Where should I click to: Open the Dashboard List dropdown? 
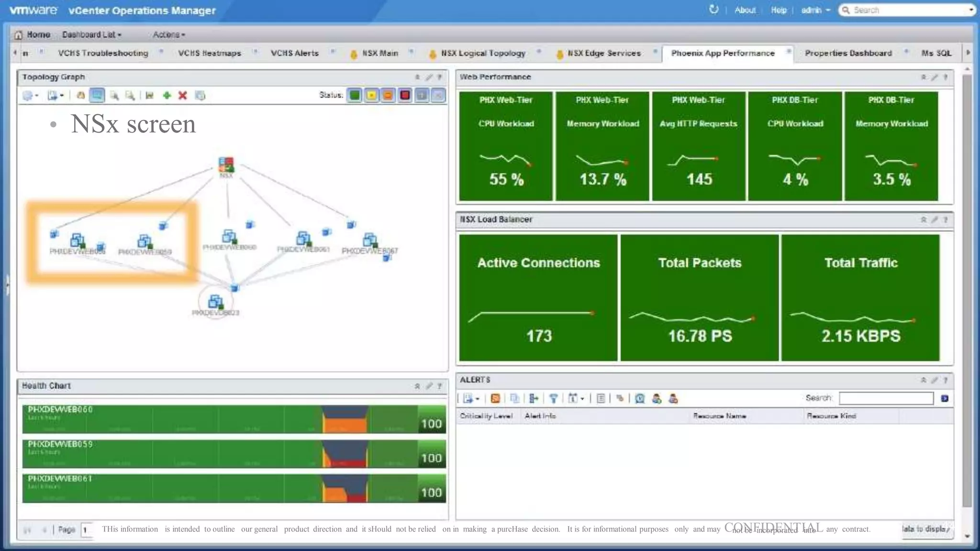[x=91, y=34]
